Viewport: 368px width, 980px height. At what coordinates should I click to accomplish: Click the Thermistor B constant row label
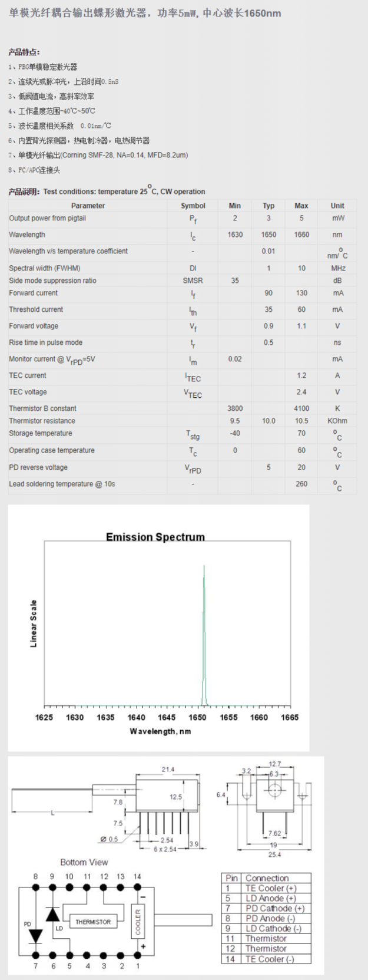[42, 408]
